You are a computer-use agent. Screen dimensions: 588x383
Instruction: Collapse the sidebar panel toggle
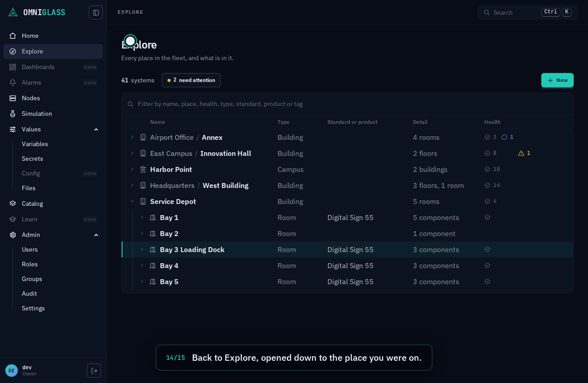[96, 12]
